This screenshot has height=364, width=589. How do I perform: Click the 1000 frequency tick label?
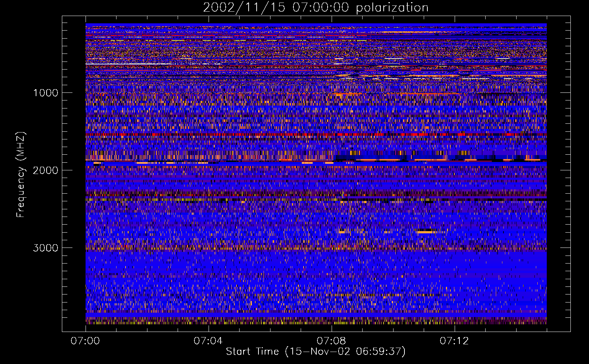46,93
